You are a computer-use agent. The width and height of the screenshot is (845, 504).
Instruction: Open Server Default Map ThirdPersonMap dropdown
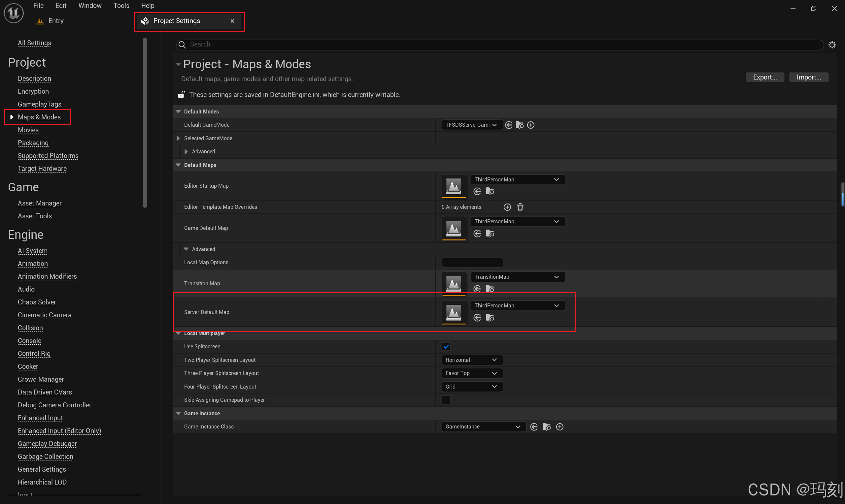517,305
